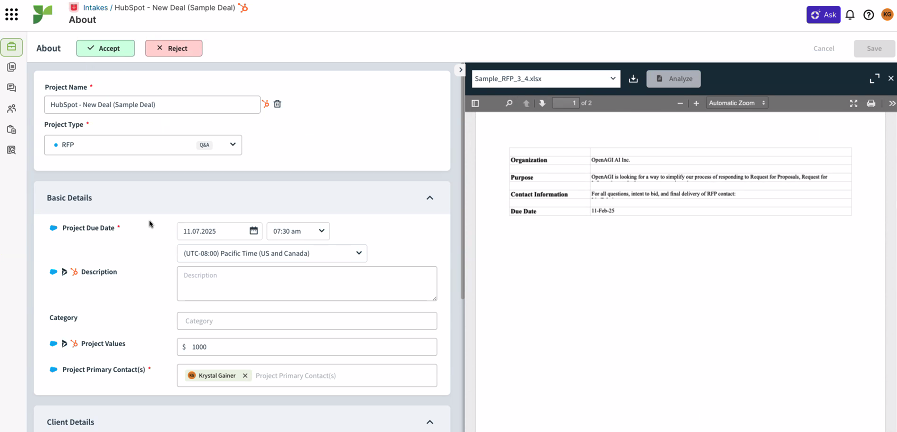Open notifications bell
897x432 pixels.
pyautogui.click(x=850, y=15)
